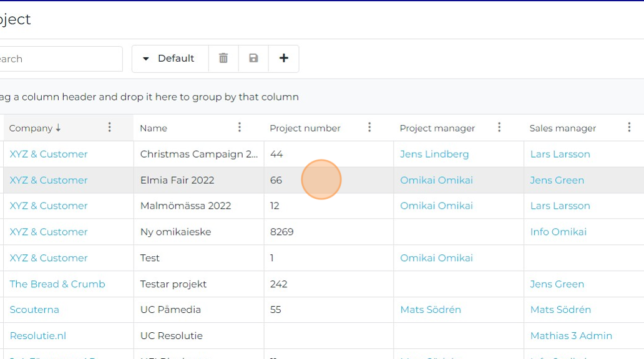Image resolution: width=644 pixels, height=359 pixels.
Task: Click the plus add view icon
Action: pos(284,59)
